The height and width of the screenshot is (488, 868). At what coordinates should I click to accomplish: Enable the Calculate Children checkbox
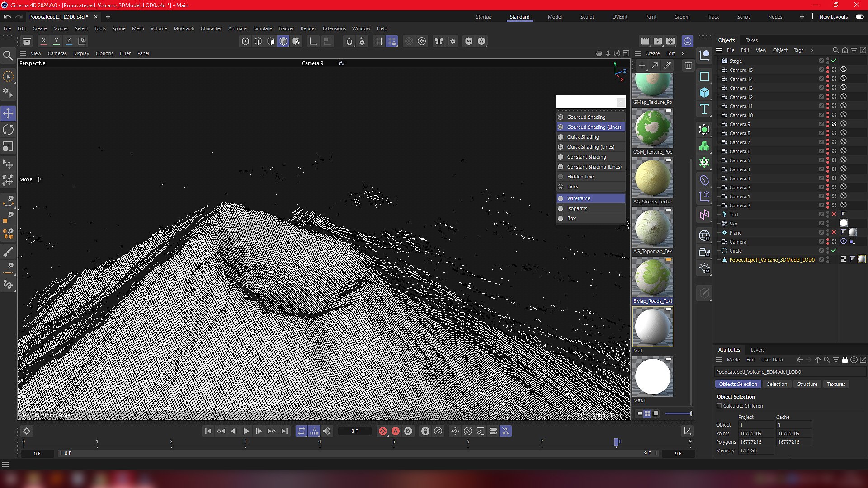pos(719,406)
